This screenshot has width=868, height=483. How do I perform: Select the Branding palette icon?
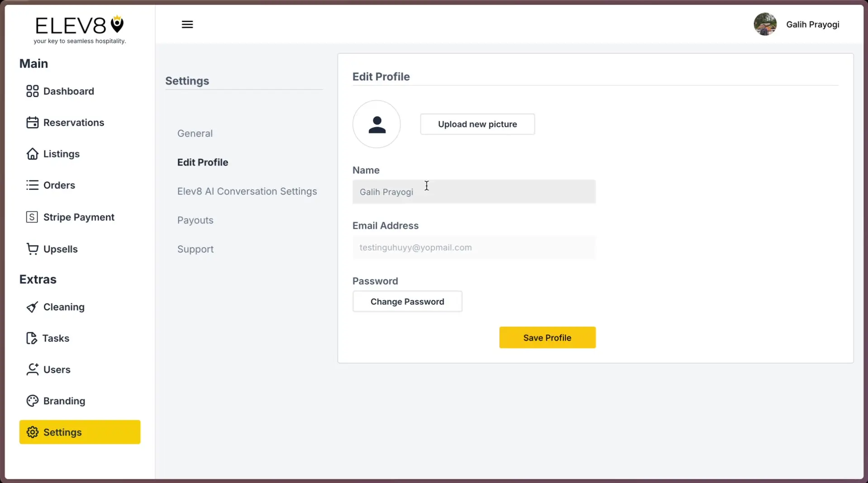31,401
